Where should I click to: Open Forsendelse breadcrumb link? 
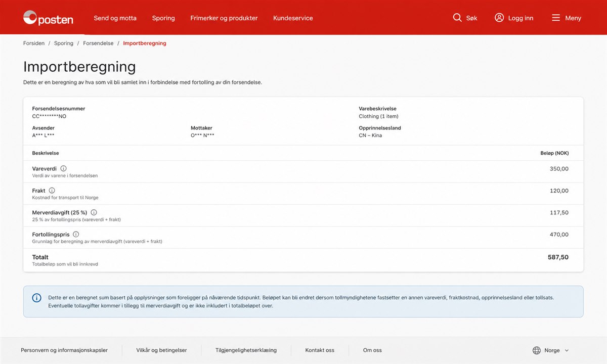pyautogui.click(x=98, y=43)
